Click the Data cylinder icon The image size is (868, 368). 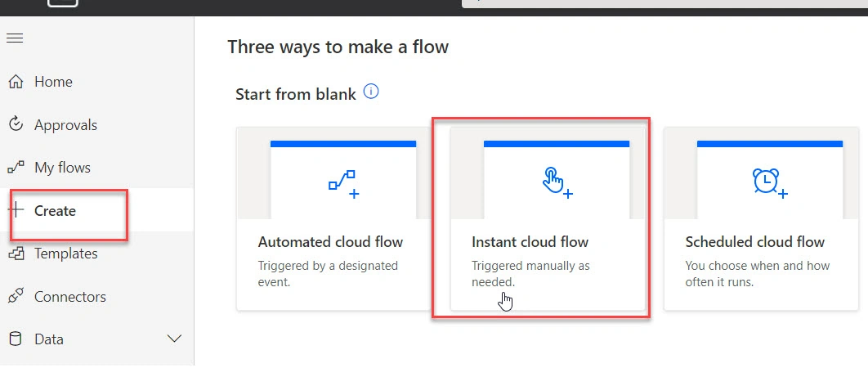click(16, 339)
